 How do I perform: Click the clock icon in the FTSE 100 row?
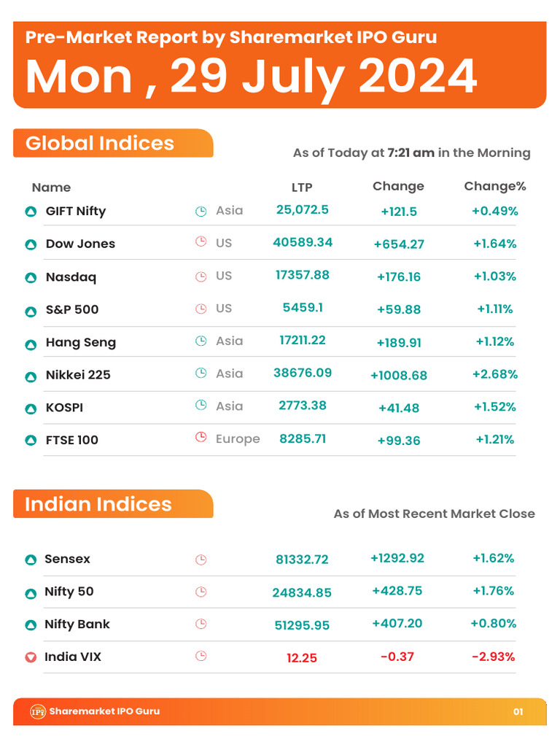[201, 438]
